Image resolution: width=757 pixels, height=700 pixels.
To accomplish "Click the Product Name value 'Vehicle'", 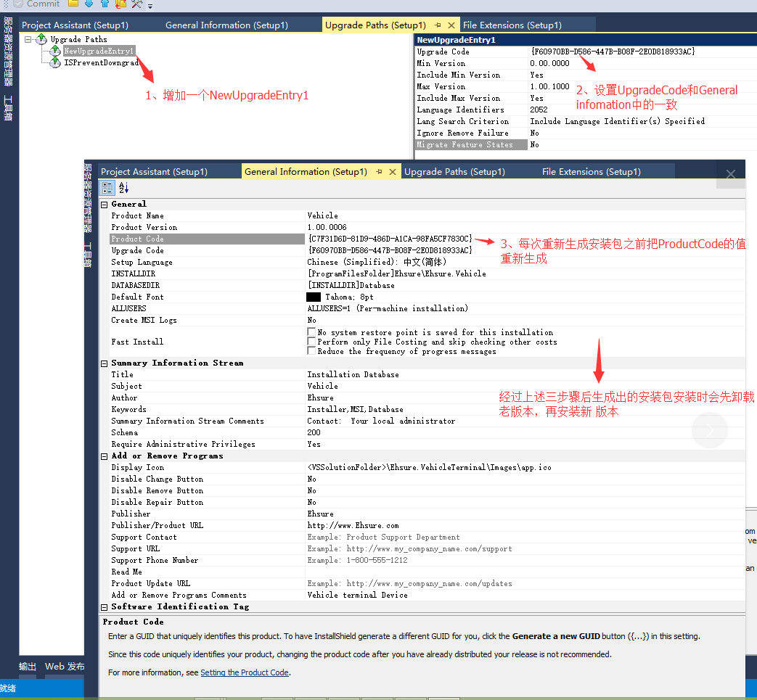I will [322, 215].
